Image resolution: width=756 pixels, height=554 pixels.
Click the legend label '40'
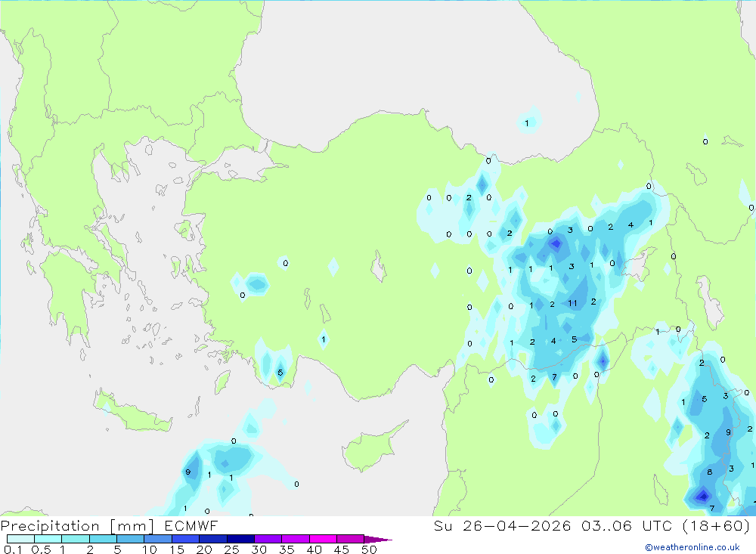(314, 549)
